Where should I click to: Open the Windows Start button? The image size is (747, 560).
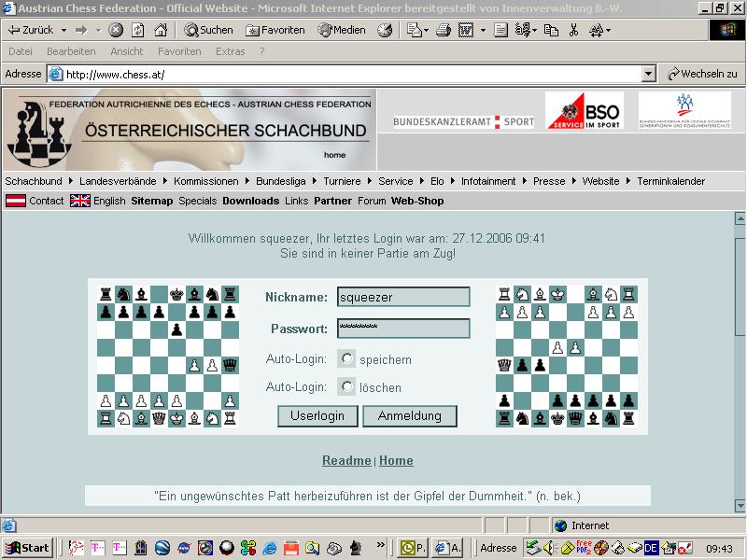27,548
